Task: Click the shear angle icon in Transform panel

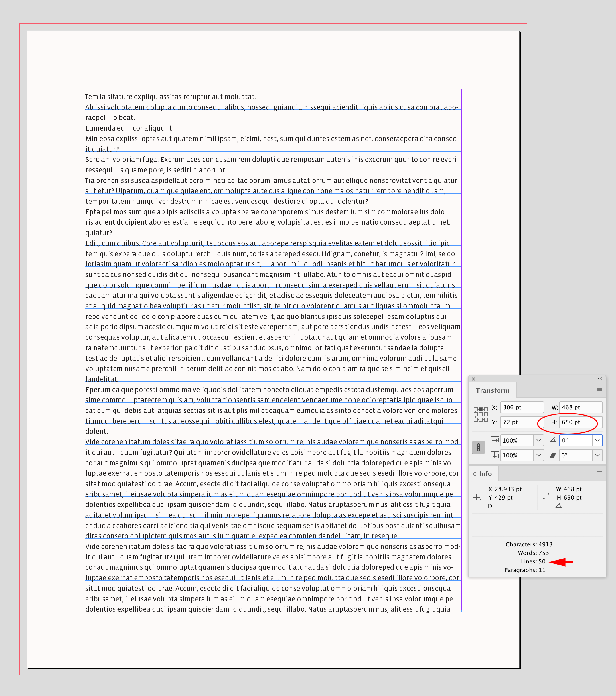Action: 553,455
